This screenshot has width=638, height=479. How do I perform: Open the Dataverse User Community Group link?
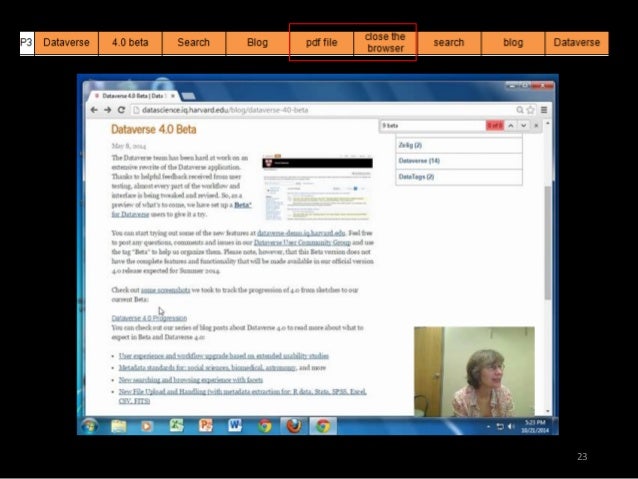302,243
